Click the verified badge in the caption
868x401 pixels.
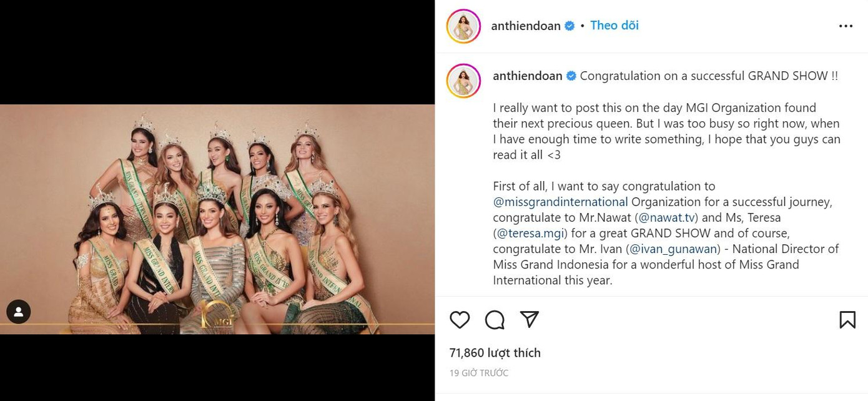click(x=571, y=76)
